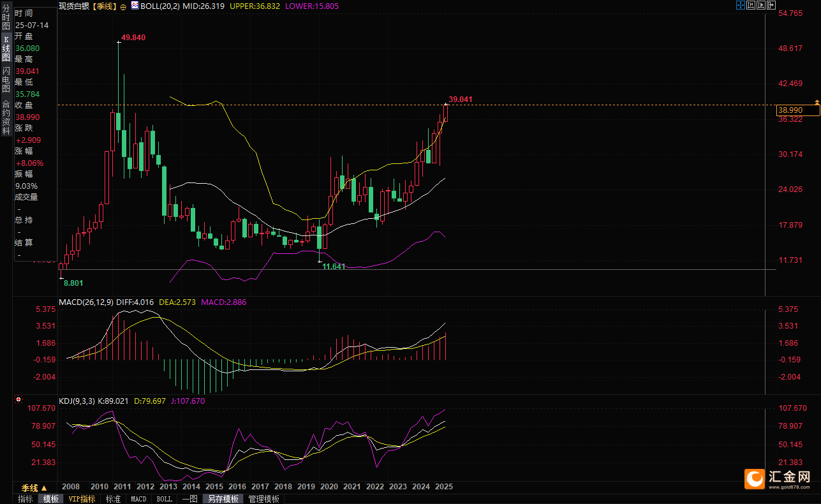This screenshot has height=504, width=821.
Task: Apply the MACD template
Action: [138, 499]
